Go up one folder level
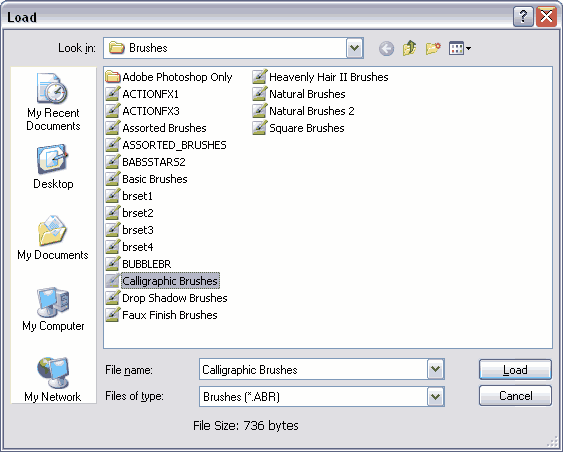Image resolution: width=563 pixels, height=452 pixels. point(409,48)
